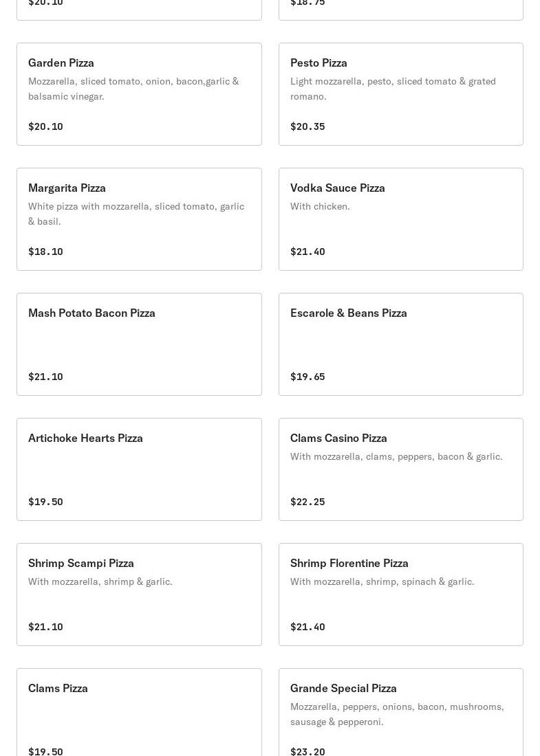Image resolution: width=540 pixels, height=756 pixels.
Task: Select Artichoke Hearts Pizza
Action: (x=139, y=469)
